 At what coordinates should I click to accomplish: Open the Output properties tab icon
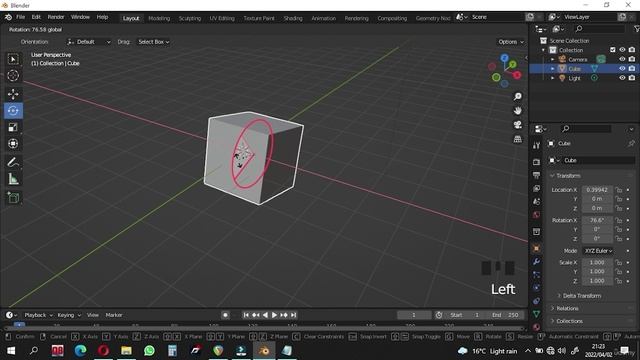(536, 175)
